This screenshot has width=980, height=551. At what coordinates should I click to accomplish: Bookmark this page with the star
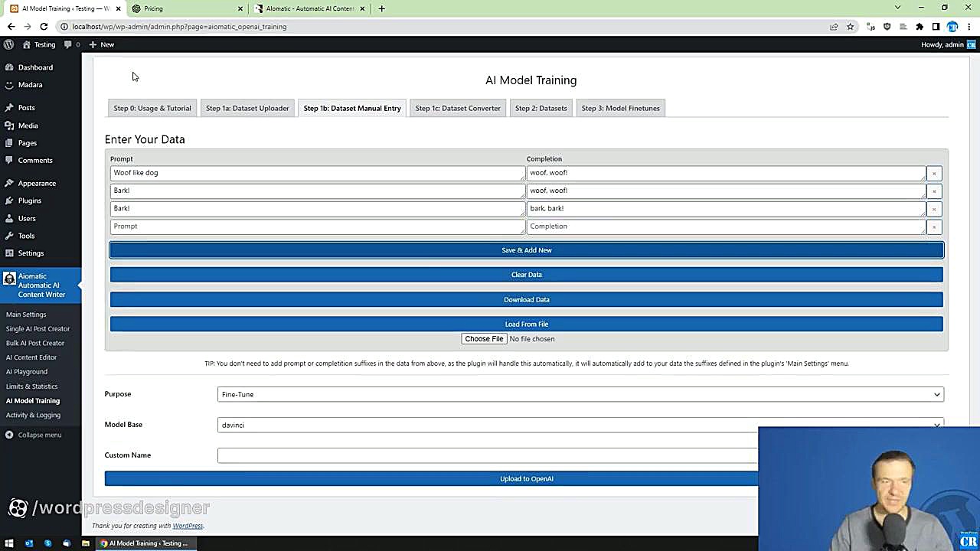tap(850, 26)
